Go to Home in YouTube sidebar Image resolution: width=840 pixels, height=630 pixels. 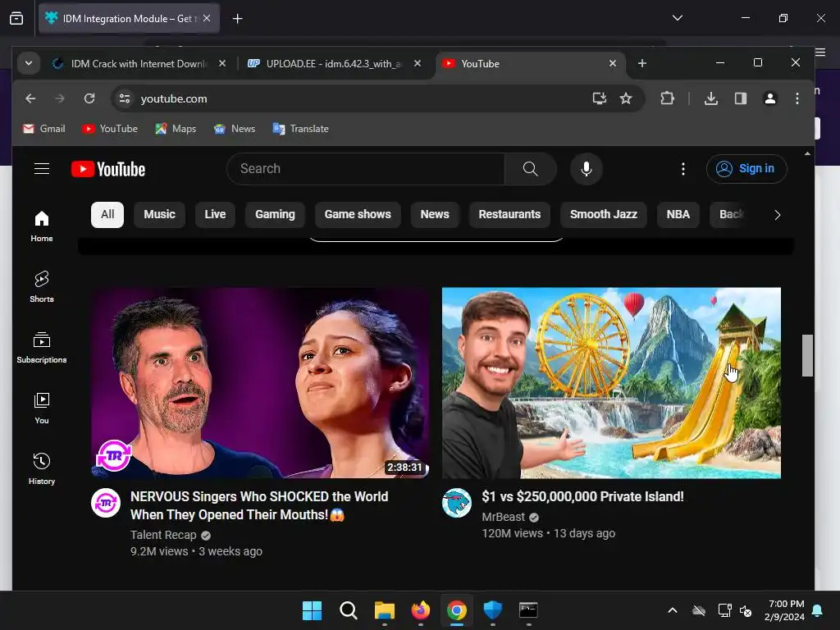click(x=42, y=226)
